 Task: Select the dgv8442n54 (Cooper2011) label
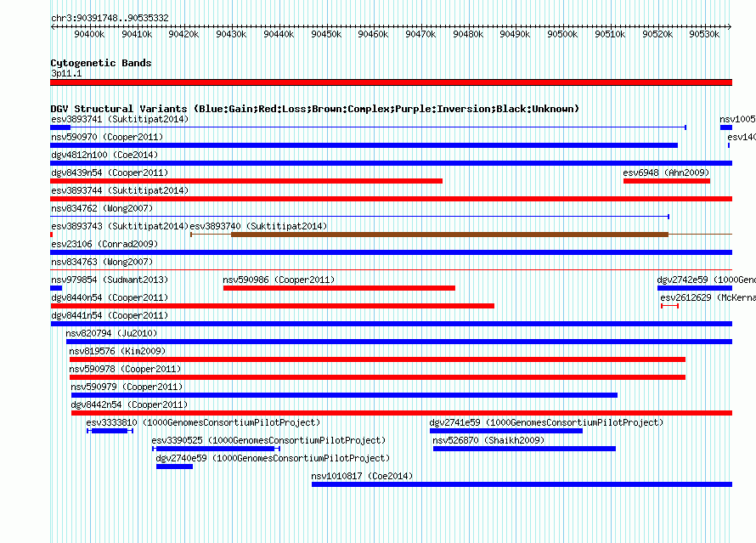click(129, 404)
